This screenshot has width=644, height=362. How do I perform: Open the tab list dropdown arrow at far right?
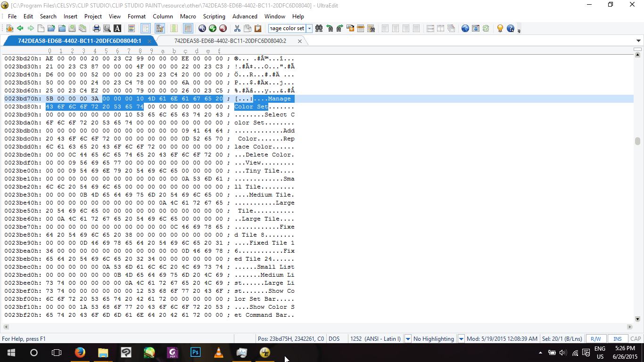(x=639, y=41)
